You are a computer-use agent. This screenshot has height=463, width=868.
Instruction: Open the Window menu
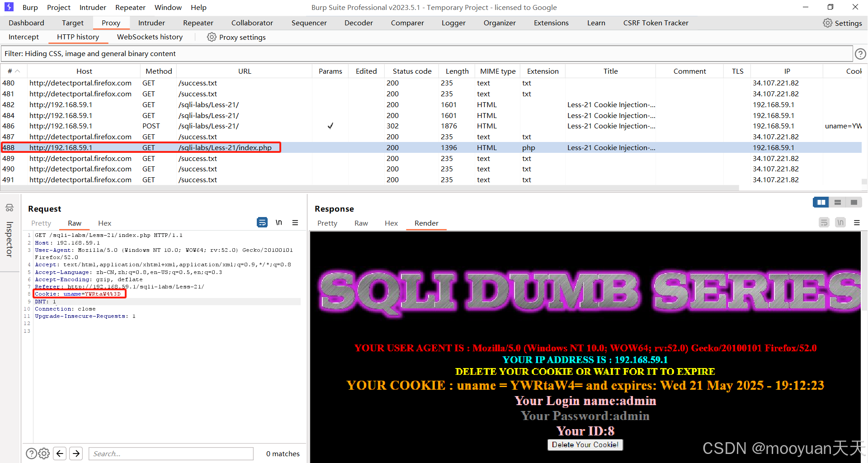168,7
